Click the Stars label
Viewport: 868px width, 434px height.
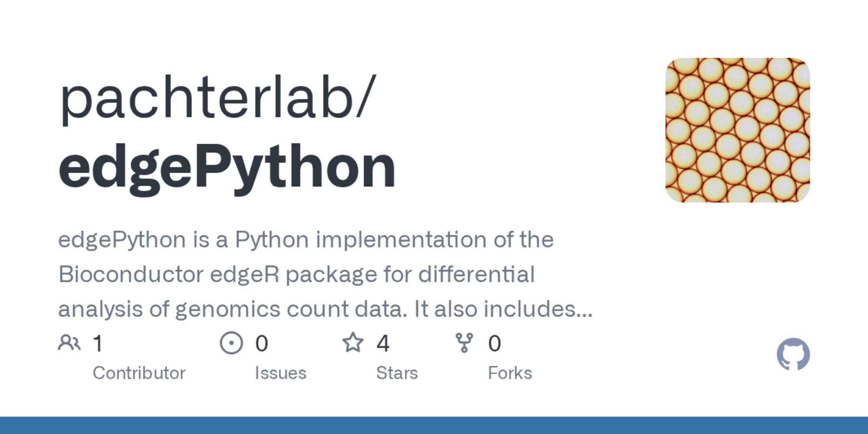397,373
